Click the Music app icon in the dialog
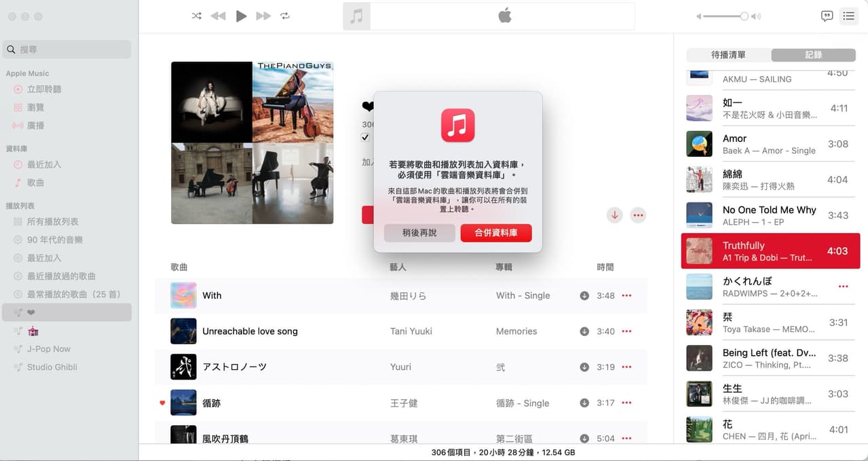This screenshot has width=868, height=461. pos(458,126)
